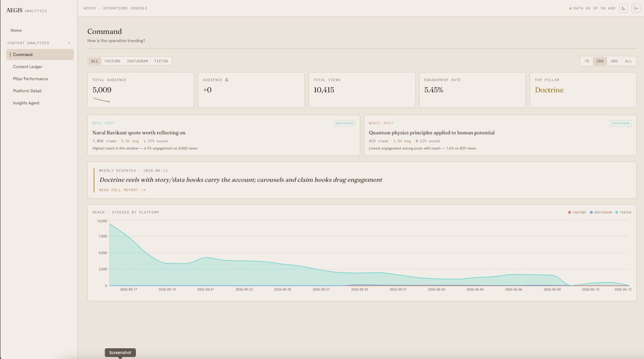Set time range to 28D
Screen dimensions: 644x359
(x=600, y=61)
